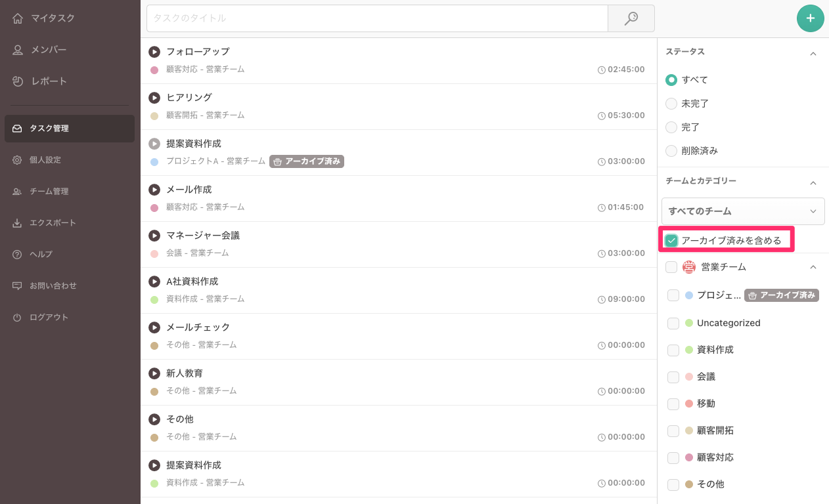829x504 pixels.
Task: Select the 削除済み status filter
Action: click(671, 150)
